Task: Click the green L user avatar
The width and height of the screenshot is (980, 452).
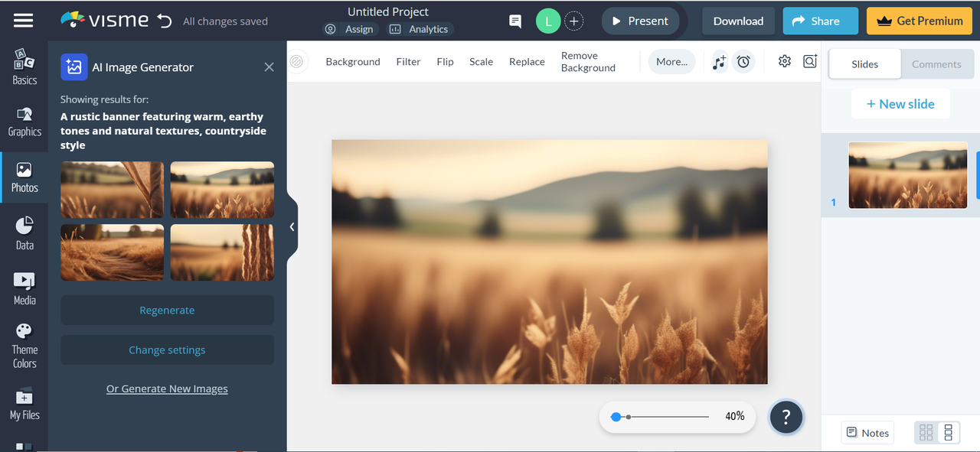Action: click(x=548, y=21)
